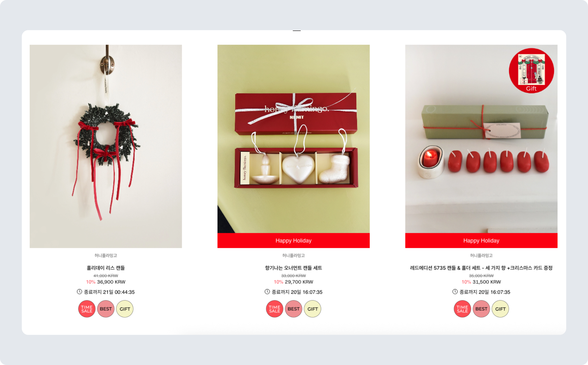
Task: Click the GIFT badge under the holiday wreath candle
Action: tap(125, 309)
